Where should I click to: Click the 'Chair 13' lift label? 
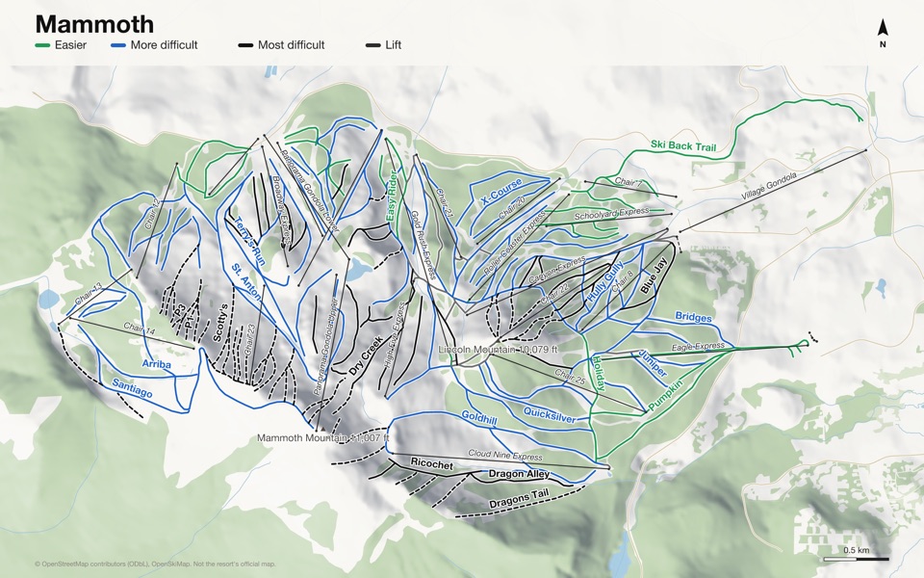coord(89,294)
